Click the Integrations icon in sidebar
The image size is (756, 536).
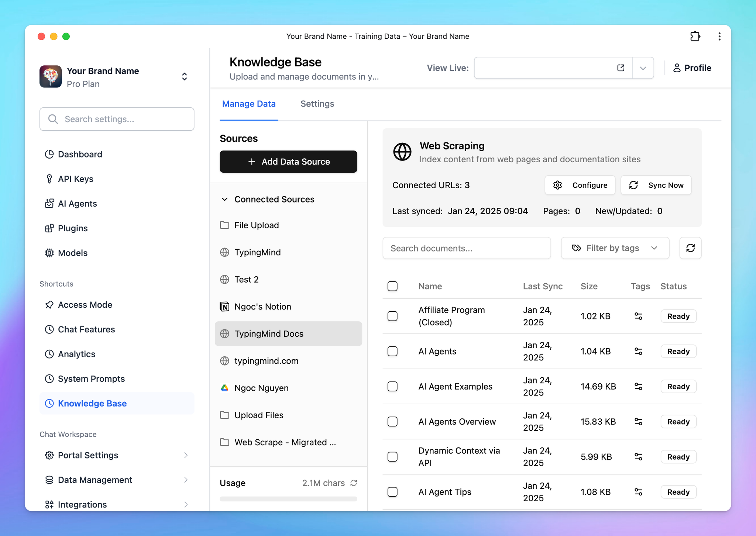pyautogui.click(x=49, y=504)
